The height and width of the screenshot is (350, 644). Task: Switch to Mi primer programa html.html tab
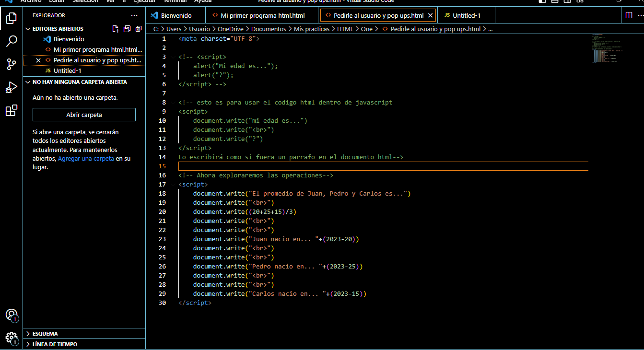(x=262, y=15)
